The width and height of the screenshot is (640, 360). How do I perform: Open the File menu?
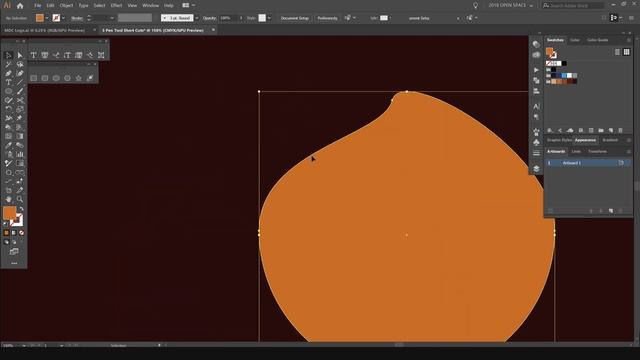38,6
